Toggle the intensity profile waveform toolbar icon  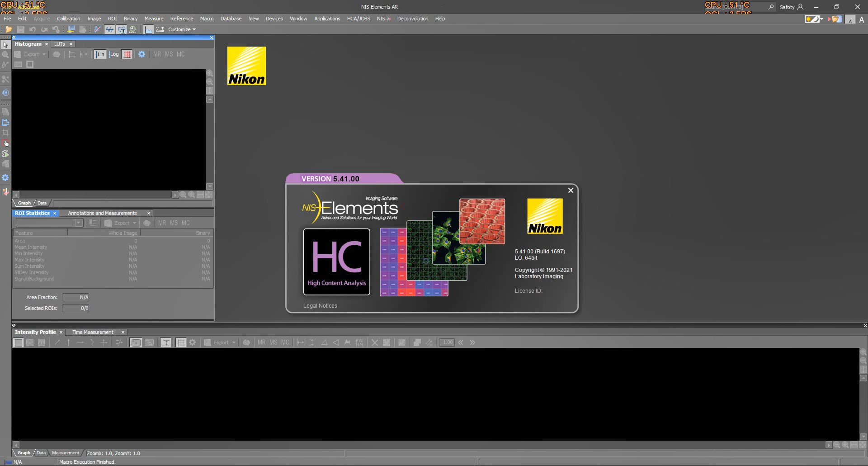pyautogui.click(x=109, y=29)
